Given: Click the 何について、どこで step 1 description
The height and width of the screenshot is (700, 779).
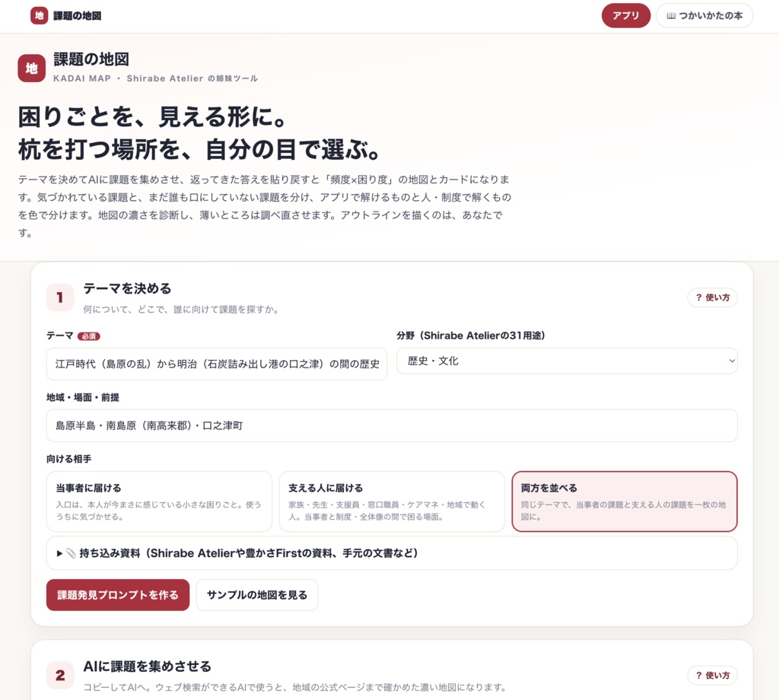Looking at the screenshot, I should pos(181,310).
